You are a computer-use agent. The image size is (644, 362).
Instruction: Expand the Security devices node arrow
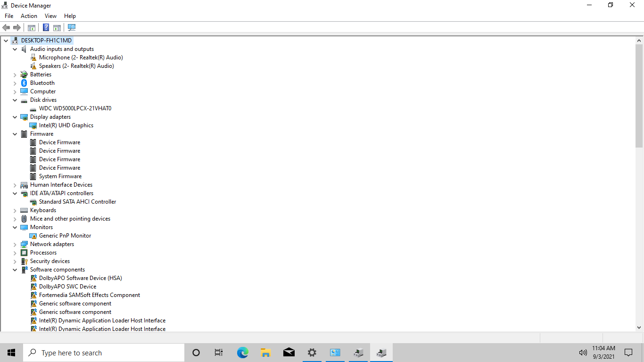point(15,261)
